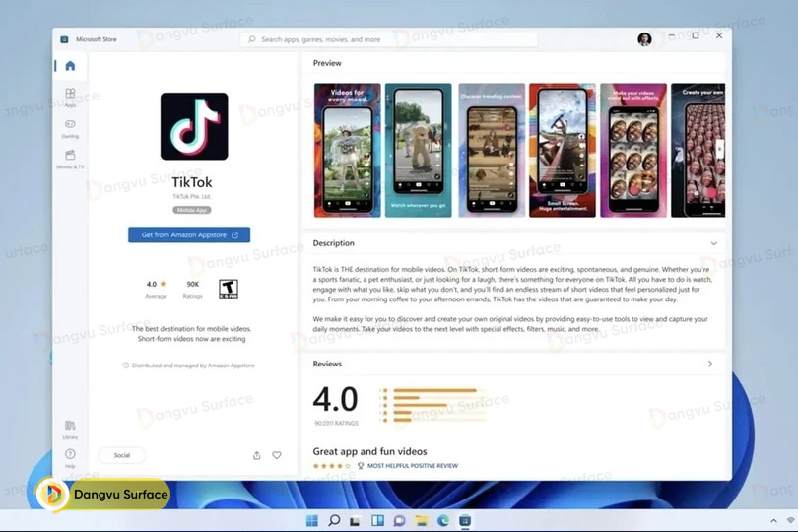
Task: Open File Explorer from the taskbar
Action: [421, 520]
